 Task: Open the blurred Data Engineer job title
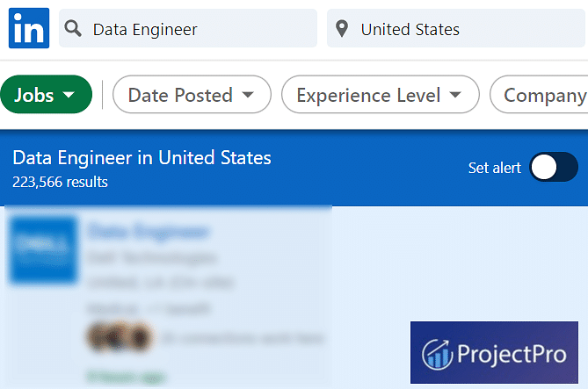point(149,231)
